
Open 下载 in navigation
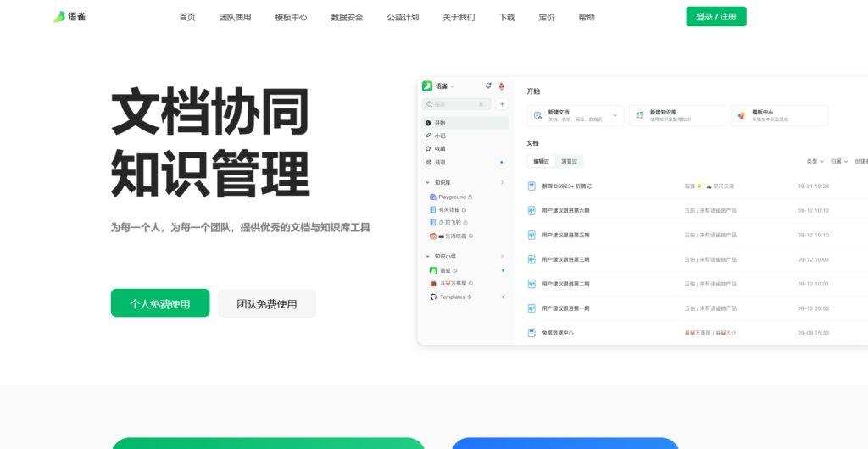tap(507, 17)
